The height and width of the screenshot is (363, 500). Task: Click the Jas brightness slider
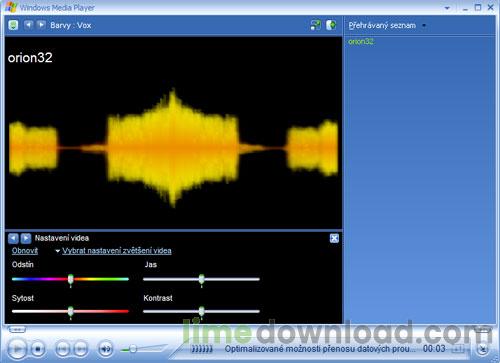(201, 279)
